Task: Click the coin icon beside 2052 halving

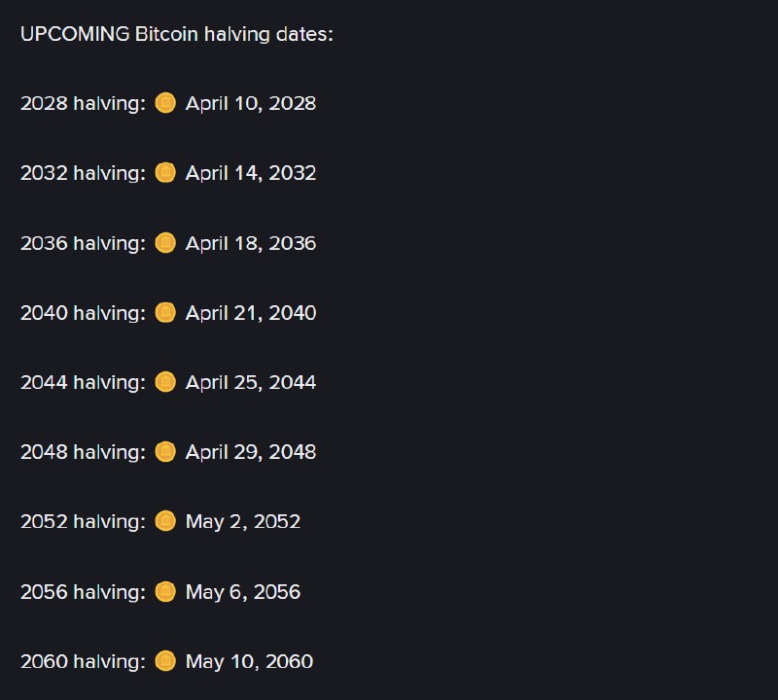Action: tap(165, 521)
